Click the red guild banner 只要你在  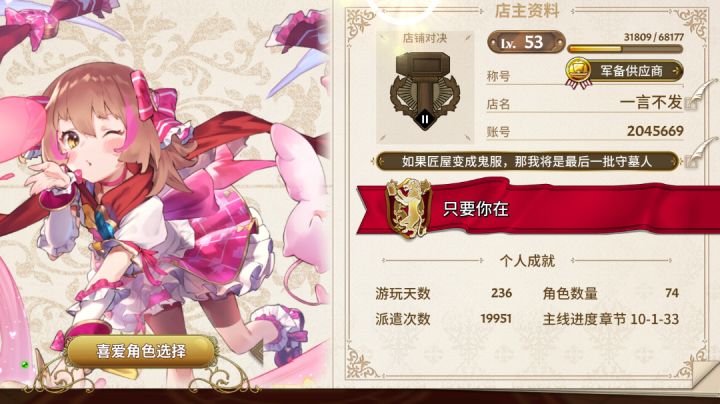(538, 209)
